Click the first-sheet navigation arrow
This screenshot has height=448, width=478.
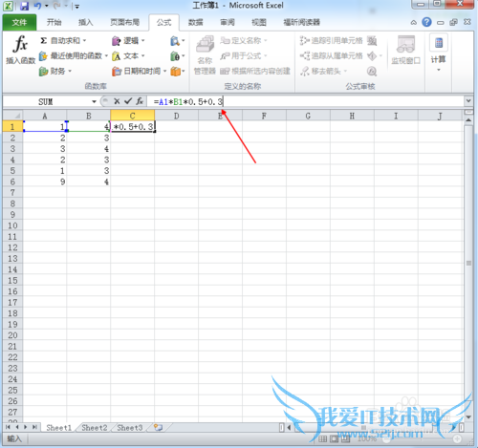coord(8,427)
